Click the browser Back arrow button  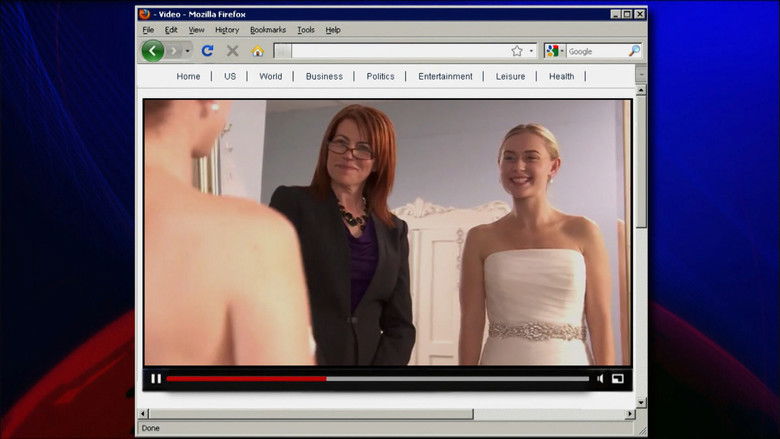pyautogui.click(x=153, y=51)
